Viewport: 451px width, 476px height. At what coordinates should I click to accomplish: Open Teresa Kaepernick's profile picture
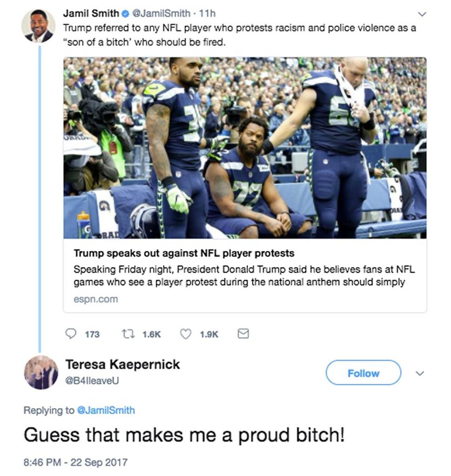coord(41,372)
